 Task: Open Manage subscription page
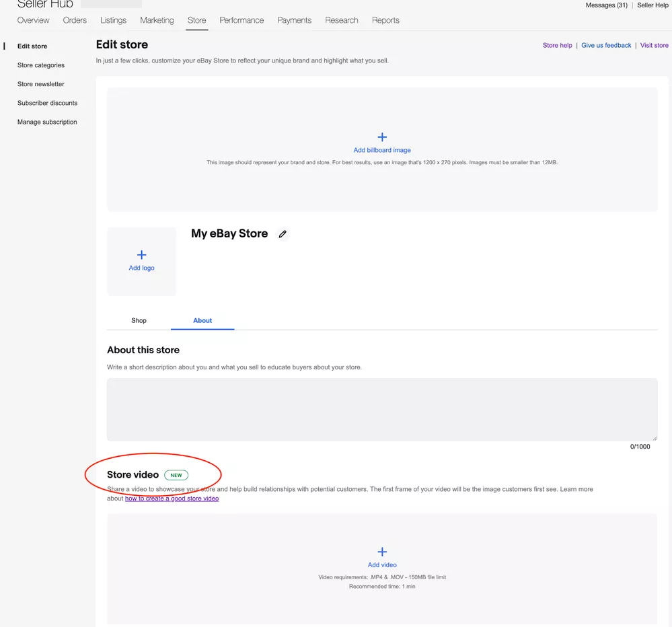click(x=47, y=122)
